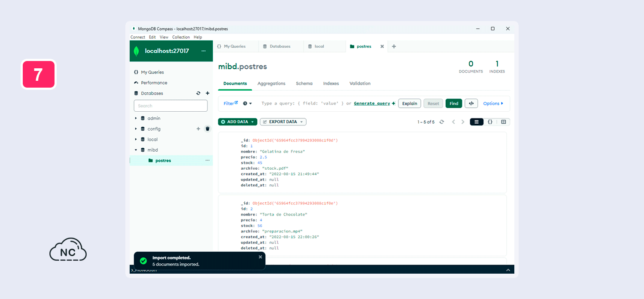Switch to the Schema tab
This screenshot has width=644, height=299.
(304, 83)
